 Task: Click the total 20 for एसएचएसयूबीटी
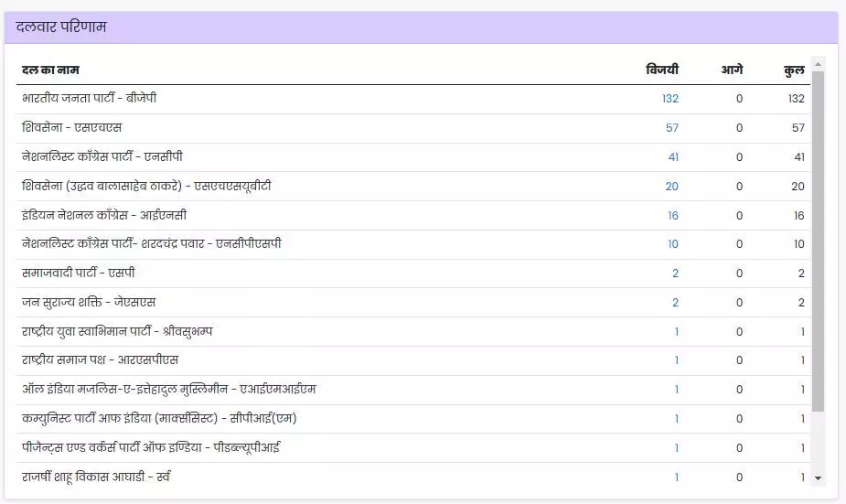point(798,187)
